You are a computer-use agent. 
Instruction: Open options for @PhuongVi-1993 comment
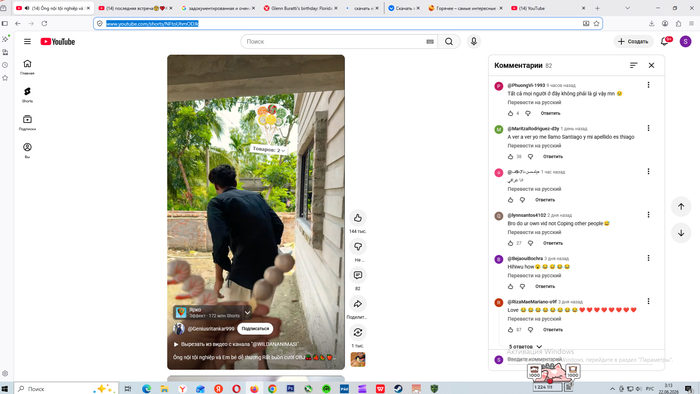pyautogui.click(x=648, y=85)
